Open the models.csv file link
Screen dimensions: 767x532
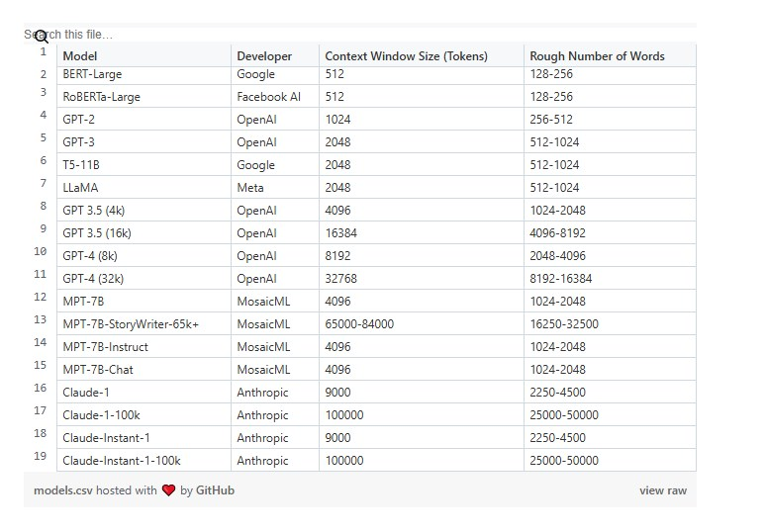(62, 490)
